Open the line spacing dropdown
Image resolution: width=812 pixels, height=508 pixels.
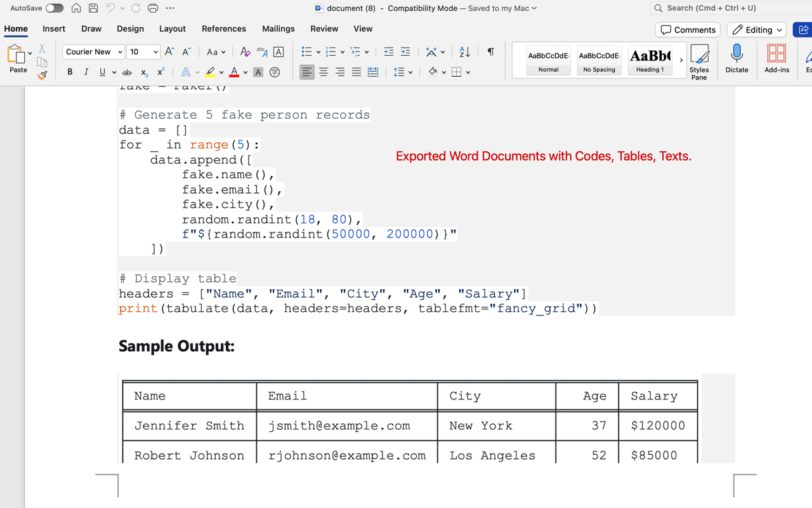coord(403,72)
